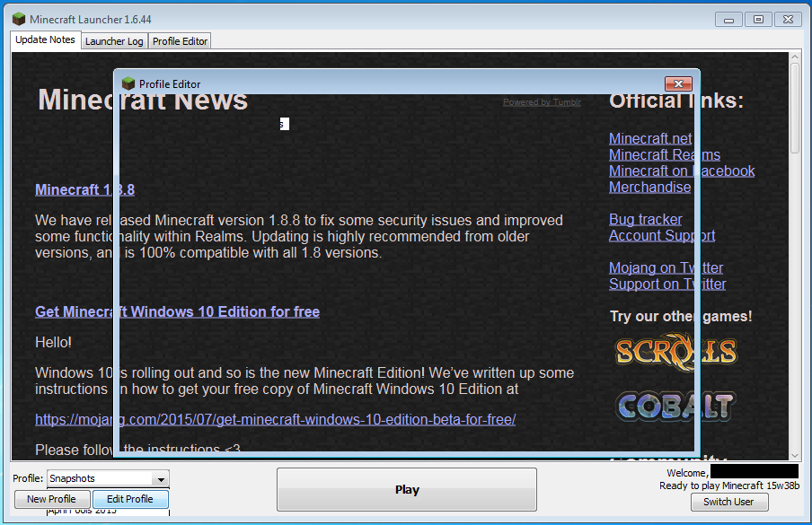This screenshot has width=812, height=525.
Task: Visit Minecraft on Facebook link
Action: pyautogui.click(x=682, y=171)
